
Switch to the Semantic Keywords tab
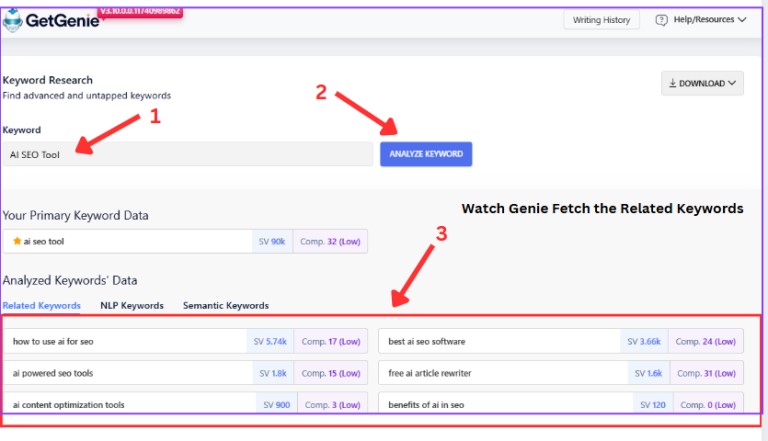point(226,305)
